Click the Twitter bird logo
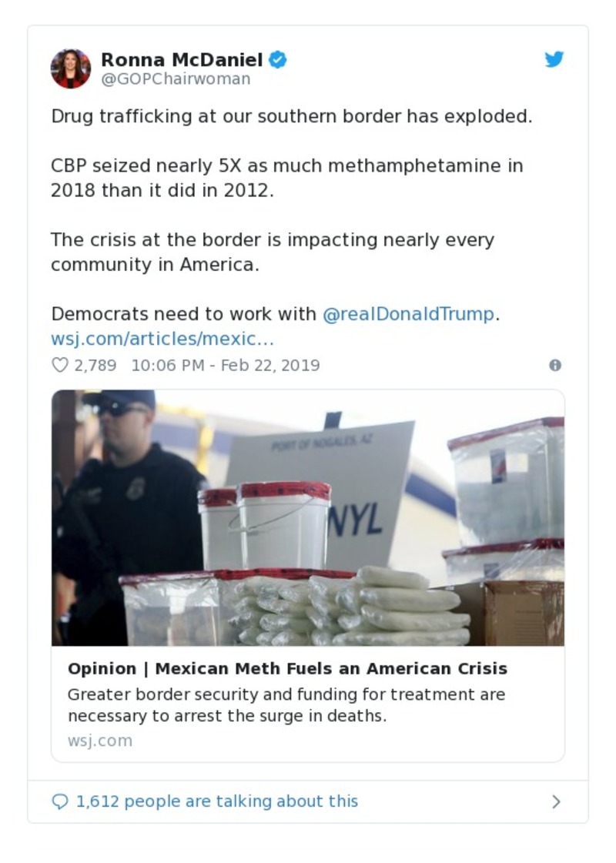 554,59
